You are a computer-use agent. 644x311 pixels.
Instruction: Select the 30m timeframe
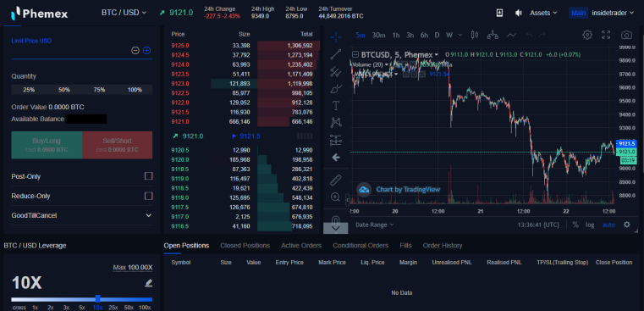click(378, 36)
